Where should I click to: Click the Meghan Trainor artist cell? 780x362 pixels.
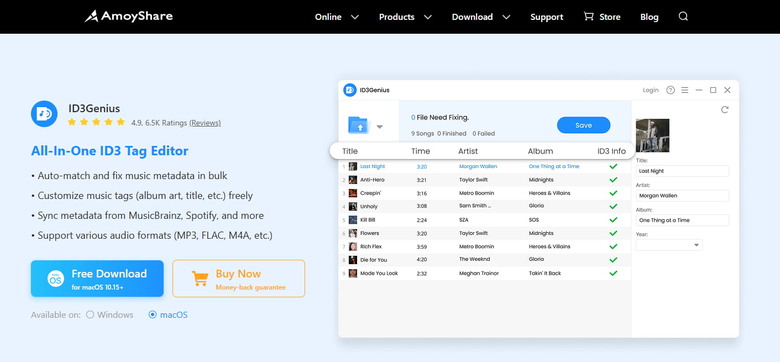click(479, 273)
